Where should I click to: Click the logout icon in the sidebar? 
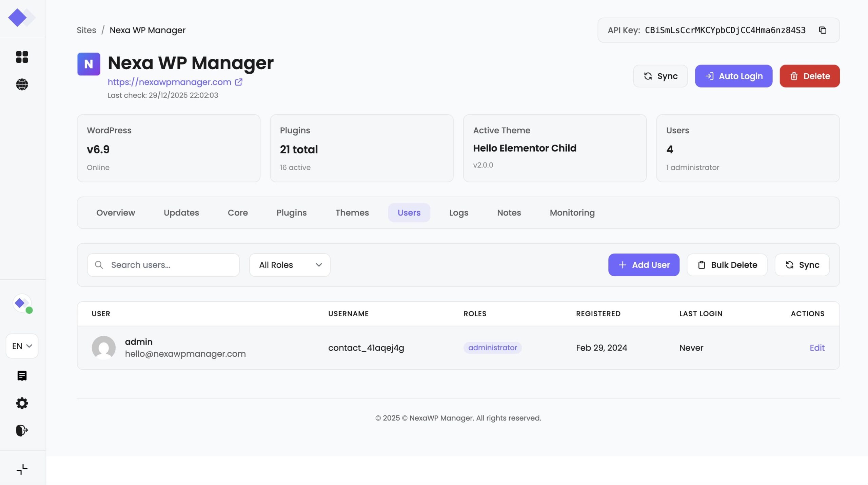[22, 430]
